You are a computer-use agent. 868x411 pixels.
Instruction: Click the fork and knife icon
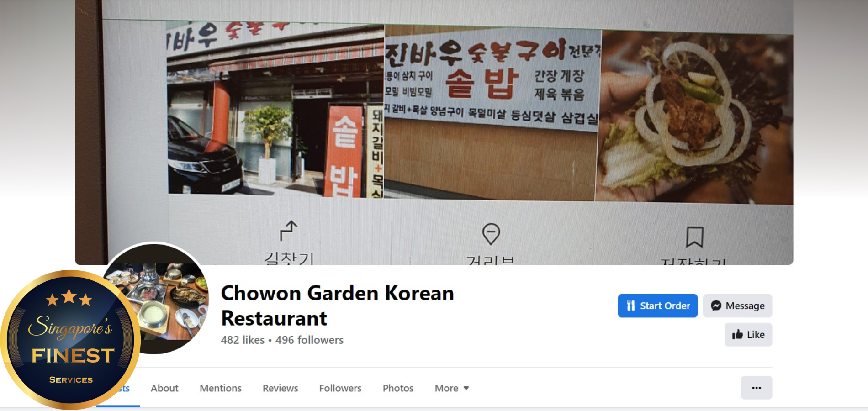tap(631, 306)
